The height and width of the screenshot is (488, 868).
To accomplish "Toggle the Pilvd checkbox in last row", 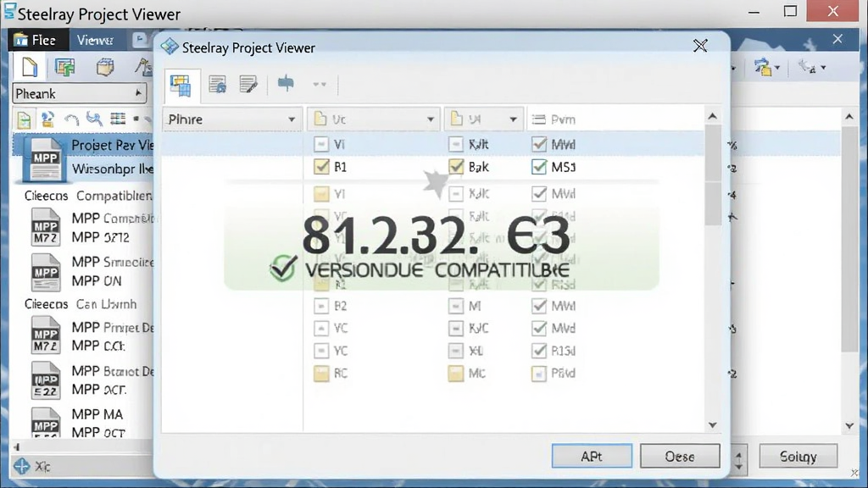I will coord(539,374).
